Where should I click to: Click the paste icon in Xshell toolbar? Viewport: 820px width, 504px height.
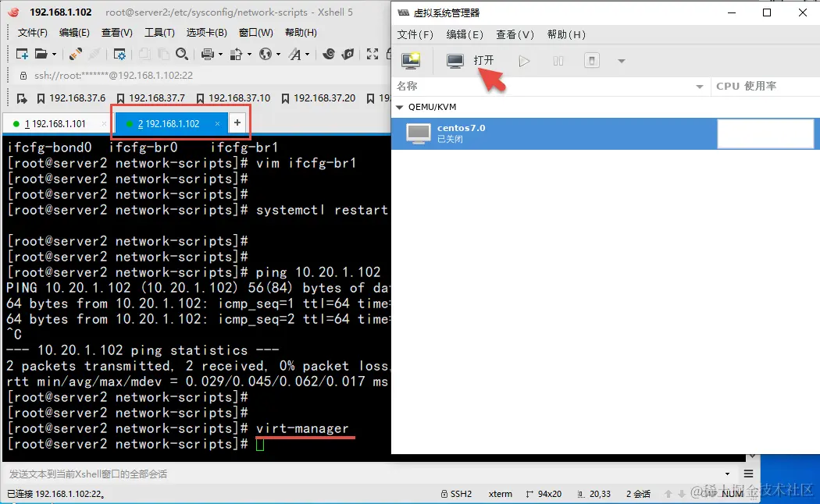coord(163,54)
